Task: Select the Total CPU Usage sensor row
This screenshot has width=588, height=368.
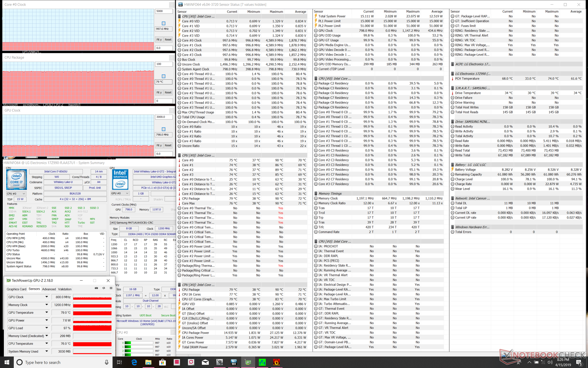Action: tap(242, 117)
